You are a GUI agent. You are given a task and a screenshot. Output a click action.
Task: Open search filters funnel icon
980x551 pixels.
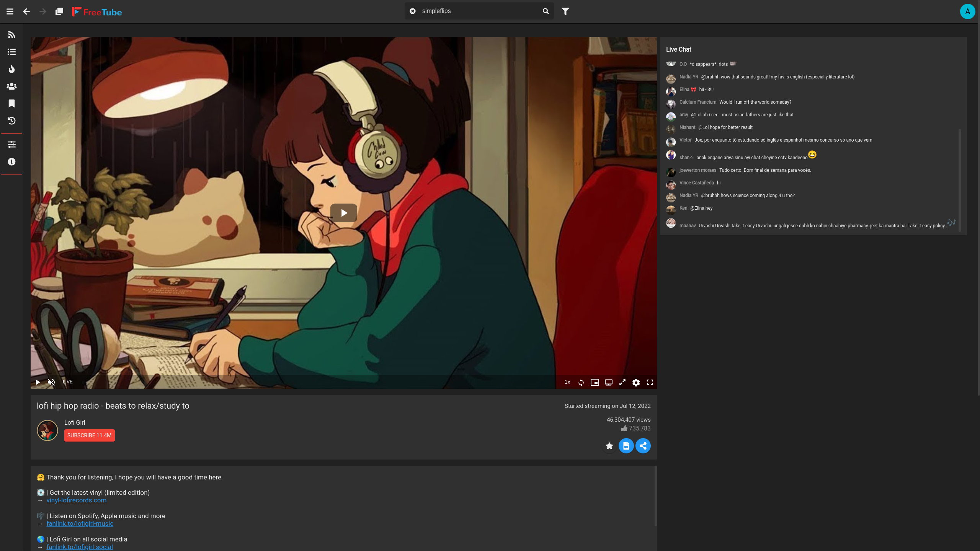(x=565, y=11)
